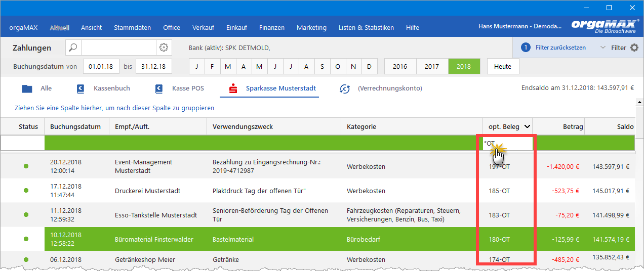
Task: Select month button S for September
Action: coord(322,66)
